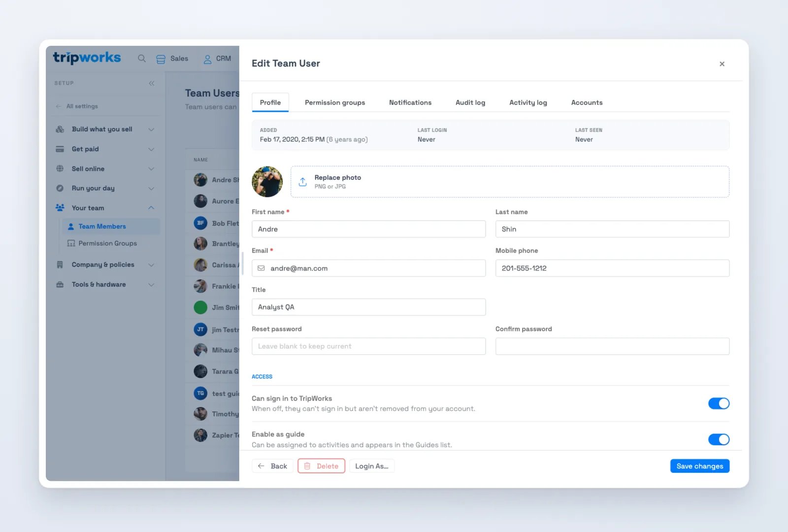This screenshot has width=788, height=532.
Task: Click the Your team people icon
Action: (60, 208)
